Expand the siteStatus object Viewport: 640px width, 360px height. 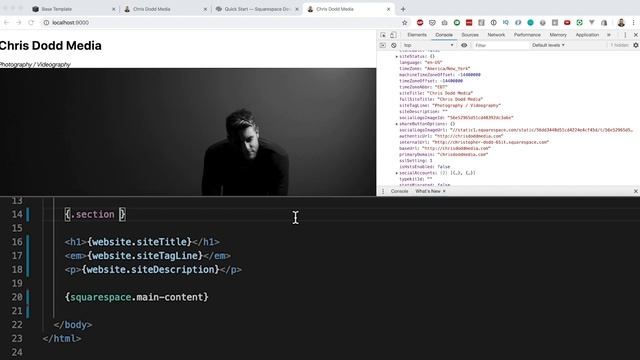396,56
